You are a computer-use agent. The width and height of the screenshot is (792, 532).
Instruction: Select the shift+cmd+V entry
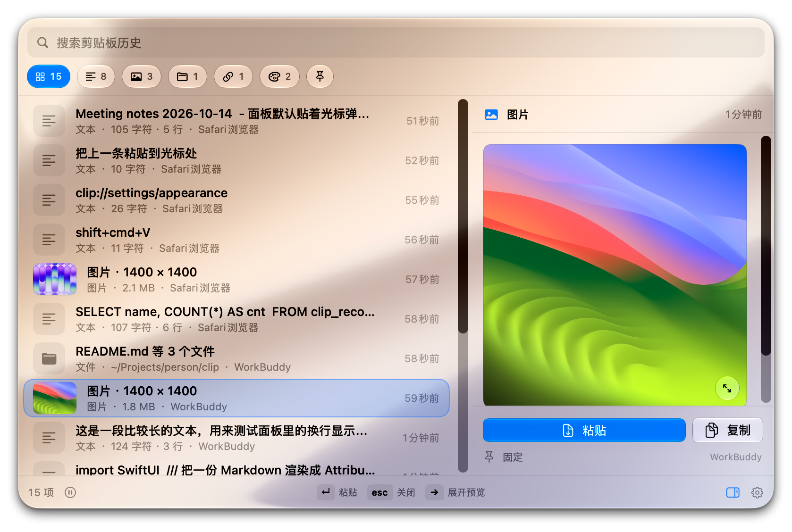(236, 240)
